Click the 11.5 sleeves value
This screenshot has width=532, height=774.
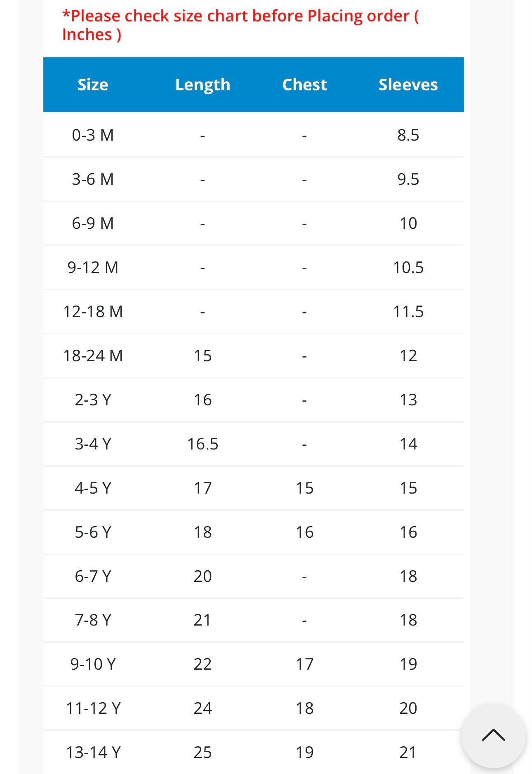coord(408,312)
